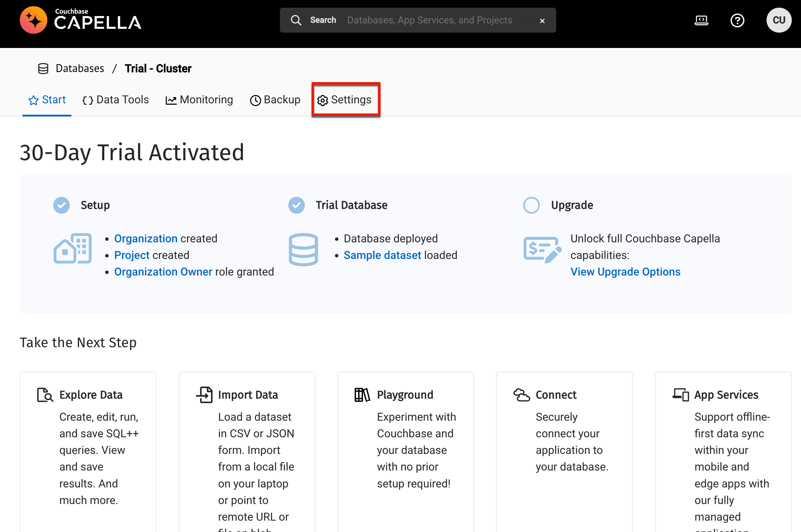Open the Import Data card title
This screenshot has width=801, height=532.
point(248,395)
